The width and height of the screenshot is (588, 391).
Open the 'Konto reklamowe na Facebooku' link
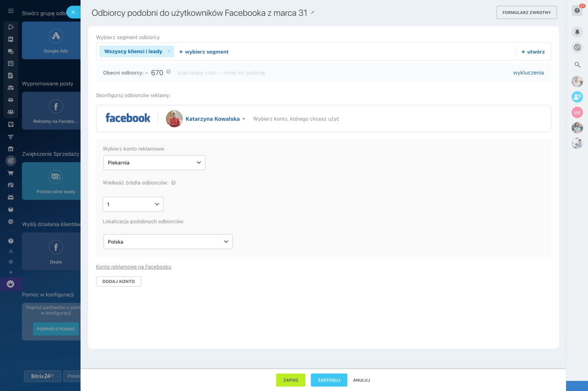[x=133, y=267]
